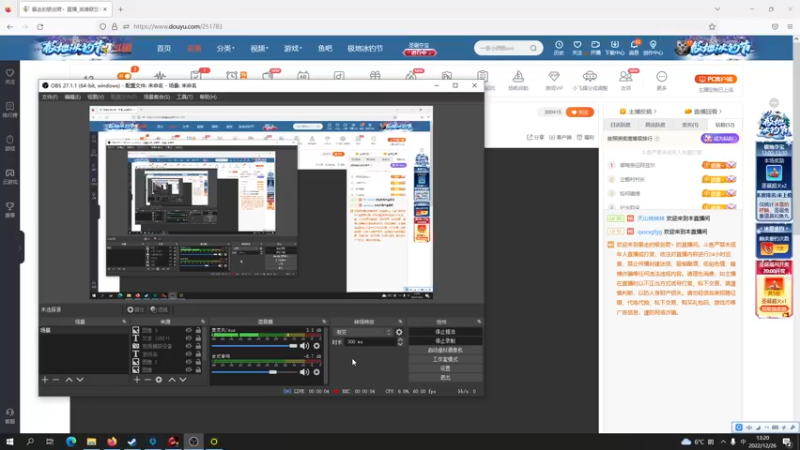Move source down in sources toolbar
This screenshot has height=450, width=800.
coord(183,380)
